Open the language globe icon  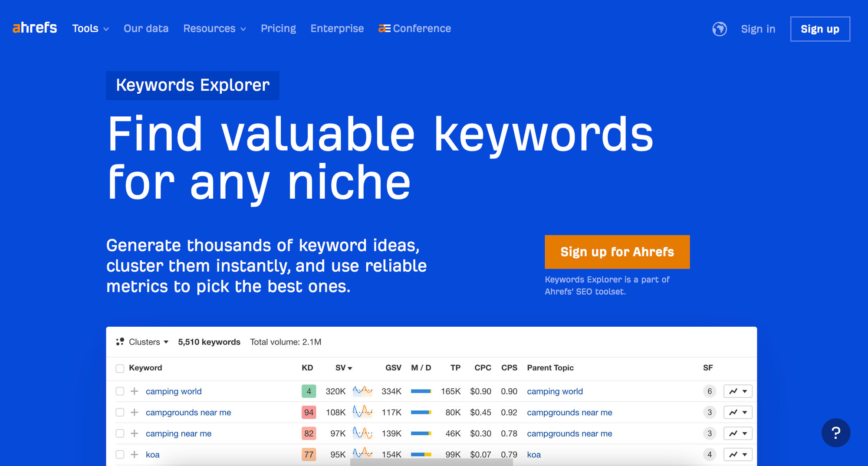720,29
